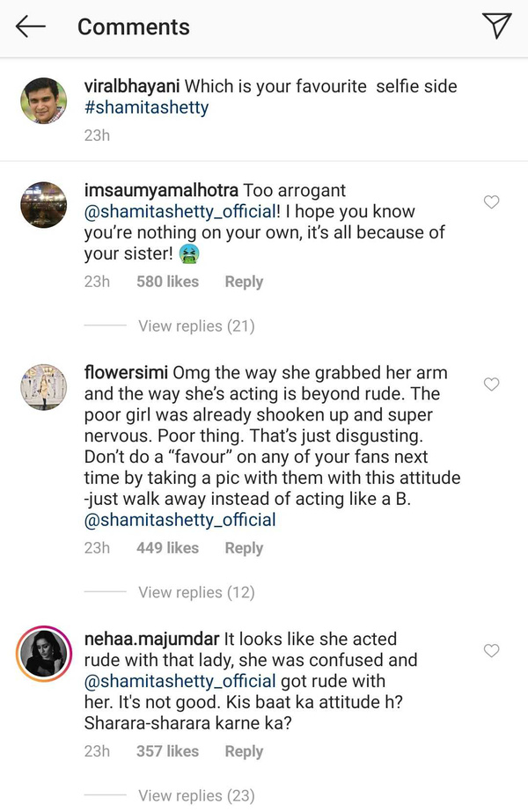The width and height of the screenshot is (528, 812).
Task: Like flowersimi's comment with the heart
Action: (492, 384)
